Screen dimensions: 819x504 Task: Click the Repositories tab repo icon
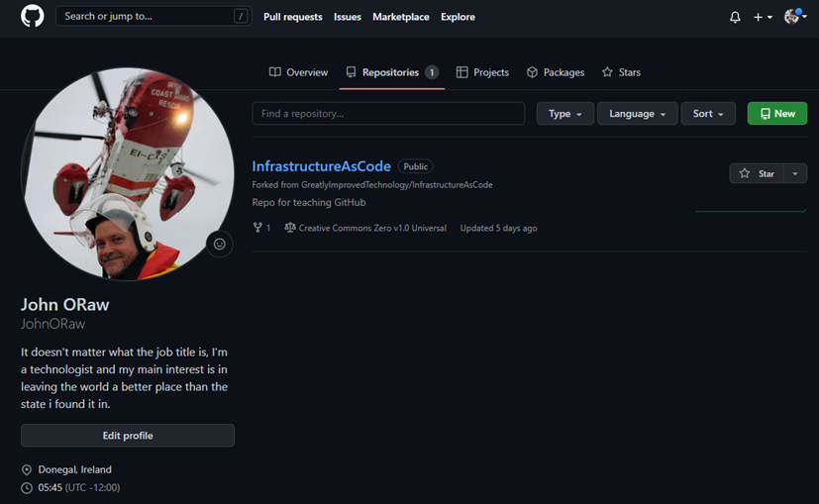tap(351, 72)
